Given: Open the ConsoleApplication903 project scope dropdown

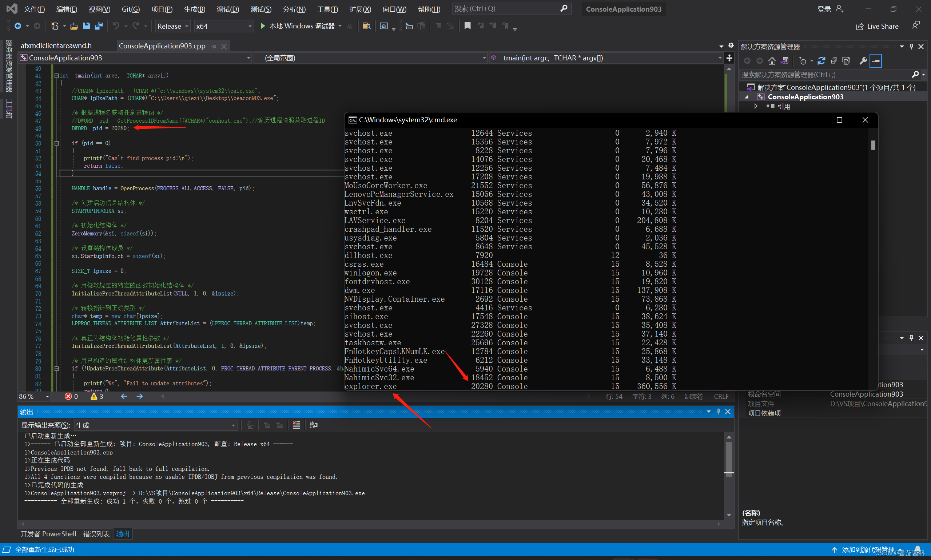Looking at the screenshot, I should 135,58.
